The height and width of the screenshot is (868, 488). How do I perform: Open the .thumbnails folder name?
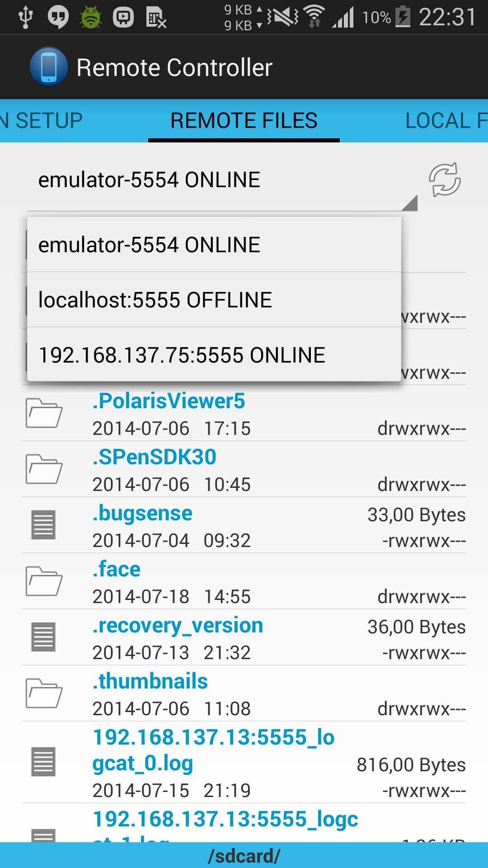pyautogui.click(x=150, y=681)
